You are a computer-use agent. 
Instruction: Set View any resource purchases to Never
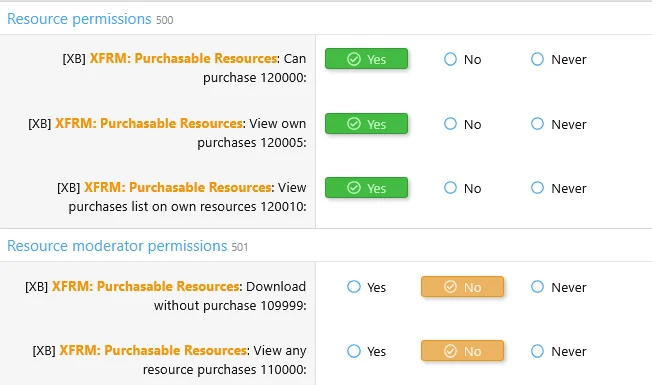click(x=558, y=351)
